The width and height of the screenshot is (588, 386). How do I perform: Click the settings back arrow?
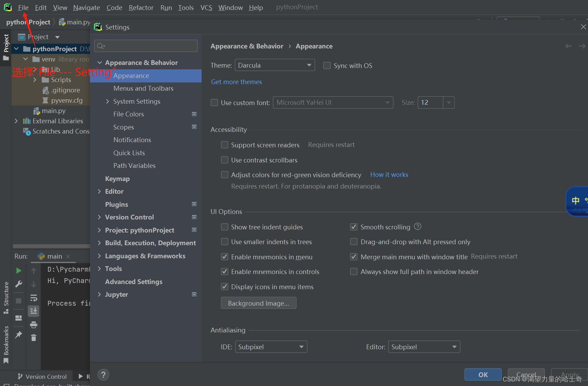click(x=568, y=46)
